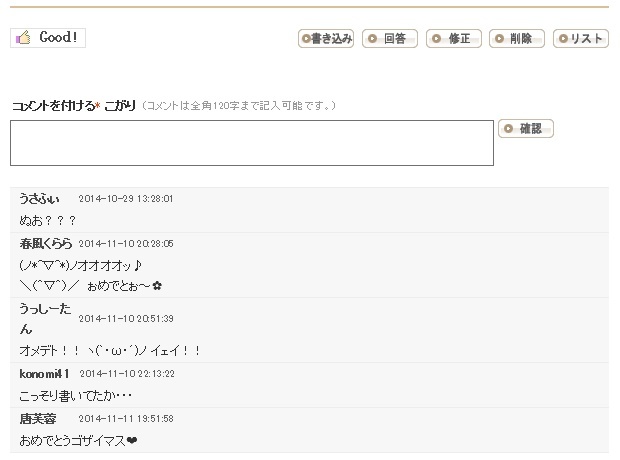Focus the comment text area
The height and width of the screenshot is (460, 620).
tap(252, 143)
